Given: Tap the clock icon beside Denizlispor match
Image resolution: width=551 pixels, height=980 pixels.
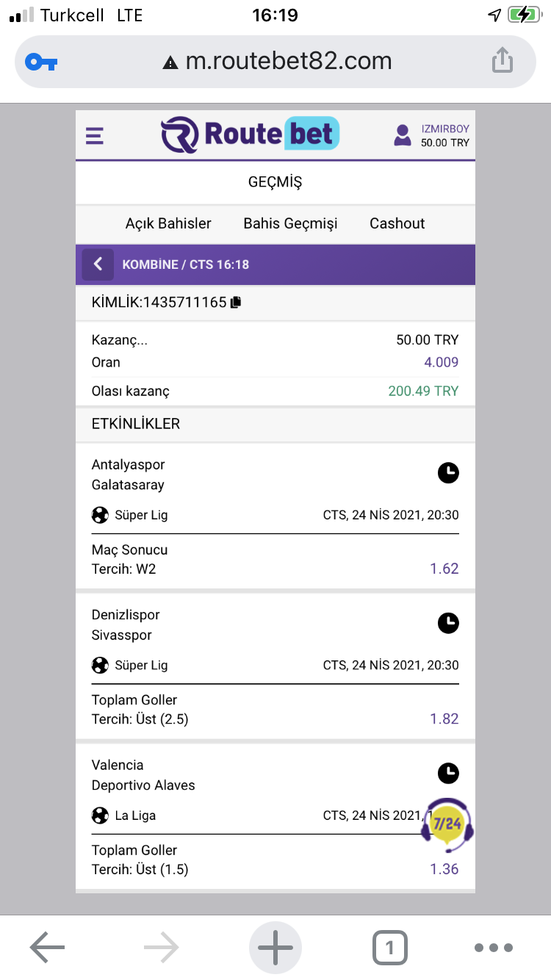Looking at the screenshot, I should (448, 624).
